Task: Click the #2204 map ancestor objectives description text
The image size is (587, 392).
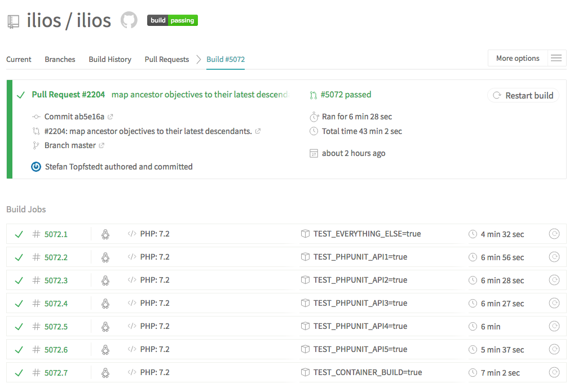Action: coord(148,131)
